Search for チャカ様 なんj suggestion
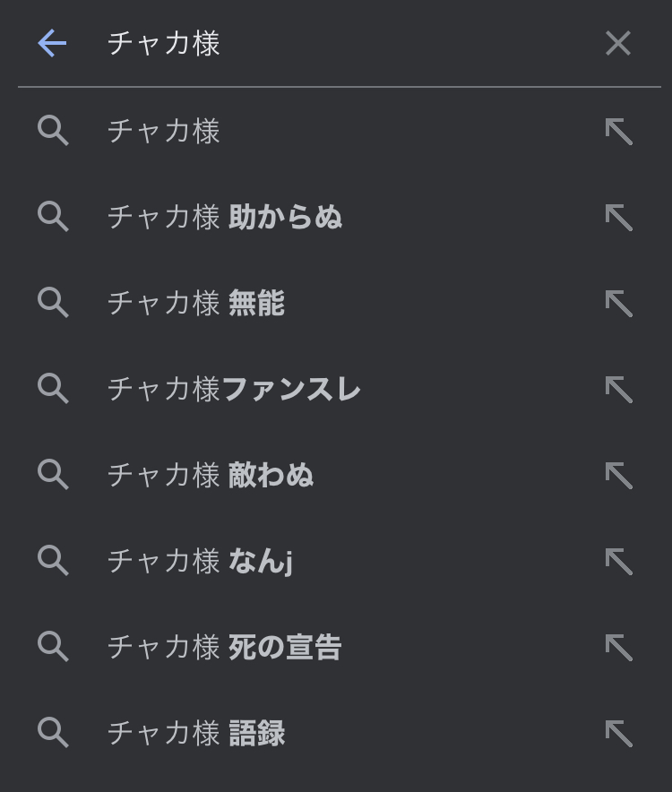 (200, 562)
